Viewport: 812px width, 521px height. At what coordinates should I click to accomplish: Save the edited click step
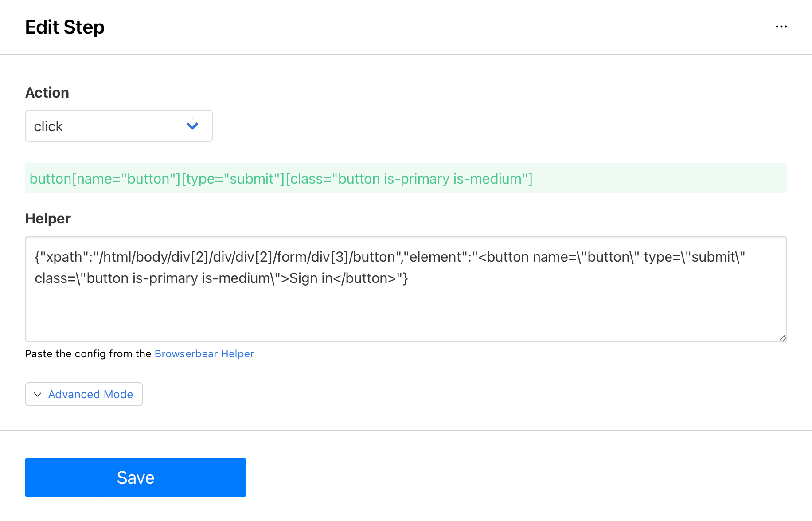(135, 478)
